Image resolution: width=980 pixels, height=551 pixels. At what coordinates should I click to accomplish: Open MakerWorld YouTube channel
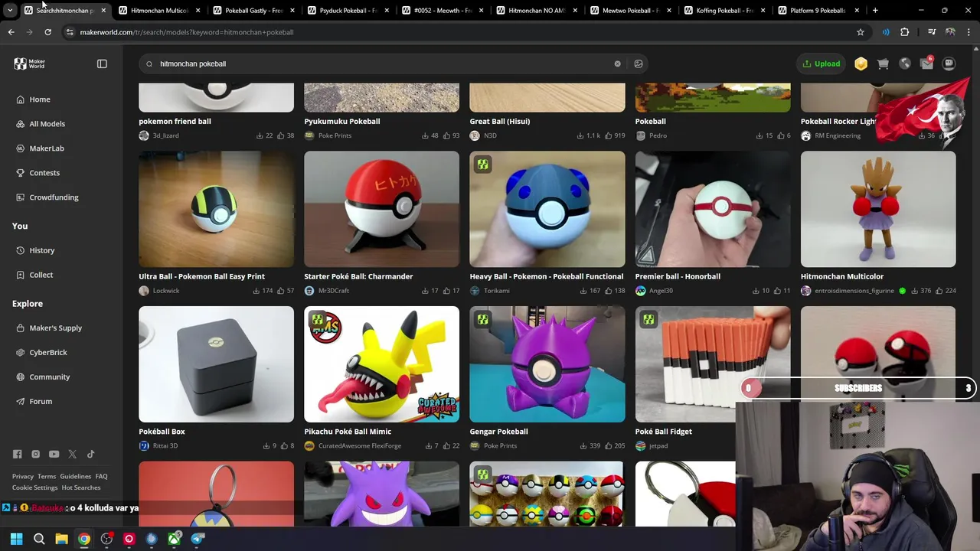point(54,454)
